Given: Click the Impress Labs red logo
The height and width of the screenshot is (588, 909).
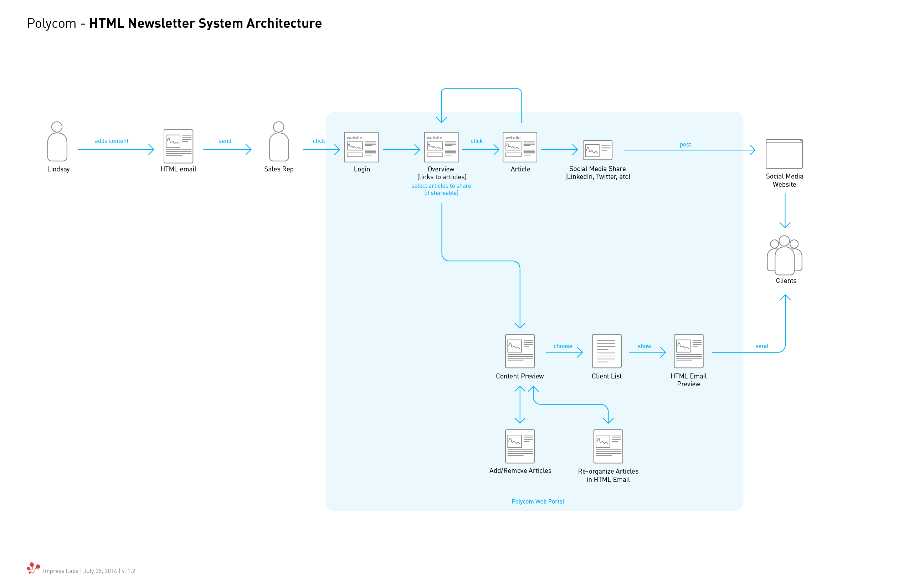Looking at the screenshot, I should (x=33, y=568).
